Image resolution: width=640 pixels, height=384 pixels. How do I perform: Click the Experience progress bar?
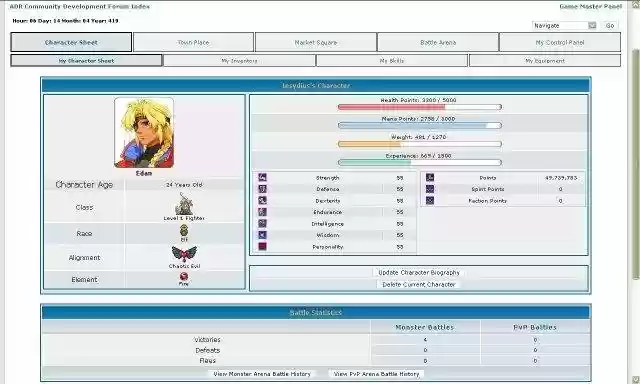point(420,162)
